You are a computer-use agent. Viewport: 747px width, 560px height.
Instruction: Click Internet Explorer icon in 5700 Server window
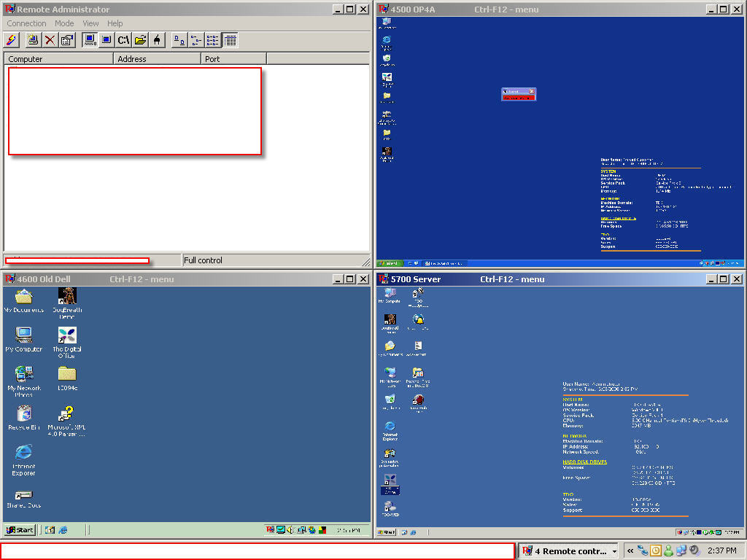390,430
